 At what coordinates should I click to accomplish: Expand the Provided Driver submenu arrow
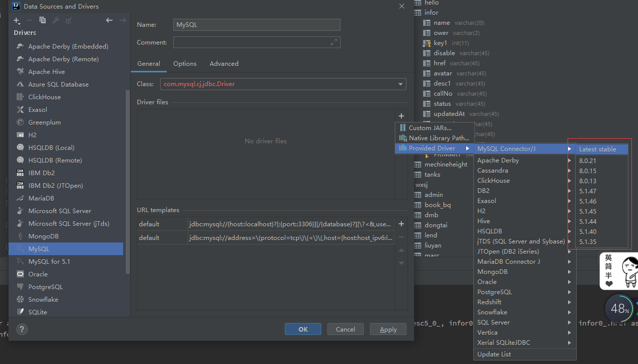coord(467,148)
